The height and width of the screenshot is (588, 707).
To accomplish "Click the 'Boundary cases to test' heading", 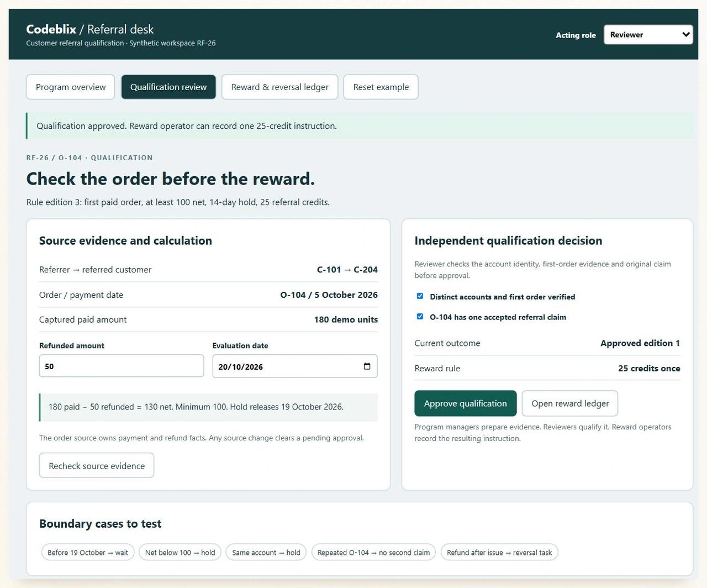I will 100,524.
